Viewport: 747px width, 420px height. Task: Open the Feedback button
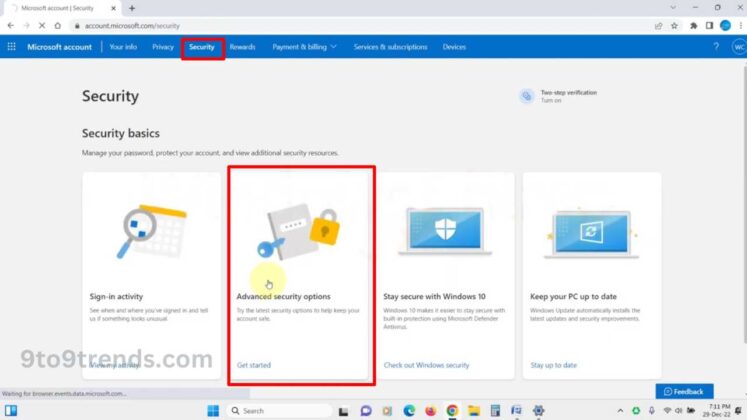click(x=684, y=391)
